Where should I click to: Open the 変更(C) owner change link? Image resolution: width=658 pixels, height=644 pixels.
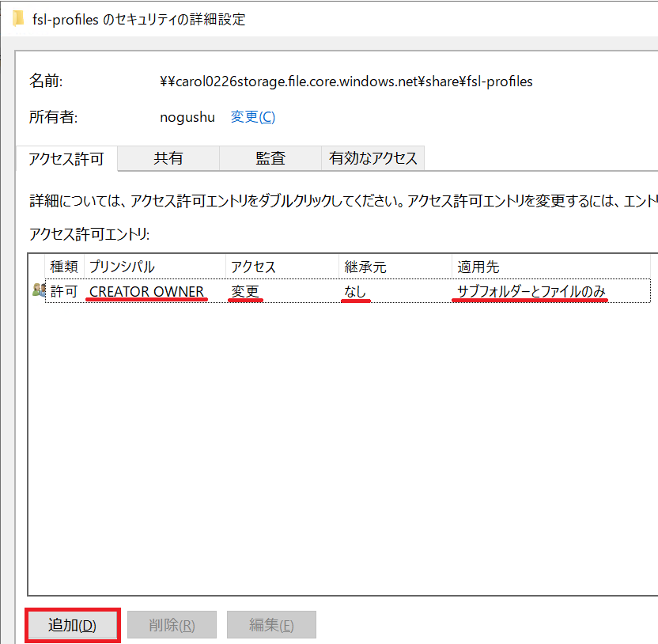click(252, 117)
